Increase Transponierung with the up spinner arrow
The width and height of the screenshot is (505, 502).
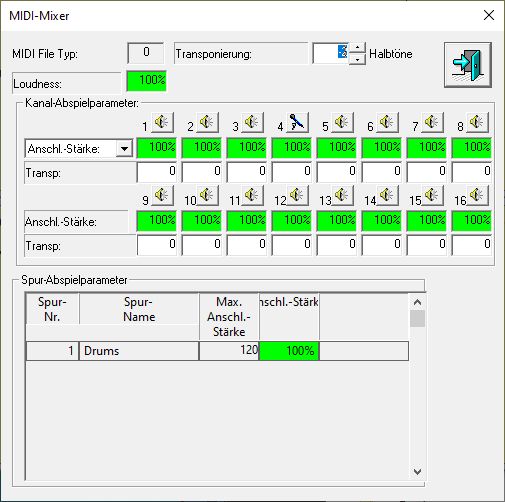click(x=357, y=48)
